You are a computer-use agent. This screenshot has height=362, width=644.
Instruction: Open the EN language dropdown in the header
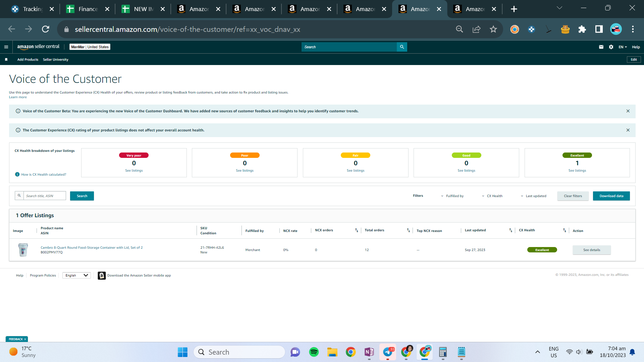click(x=623, y=47)
